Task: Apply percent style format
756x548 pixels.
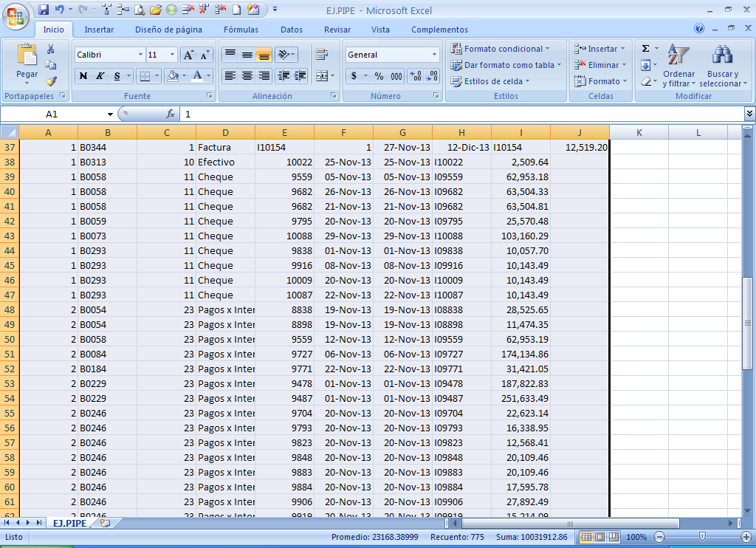Action: [x=379, y=76]
